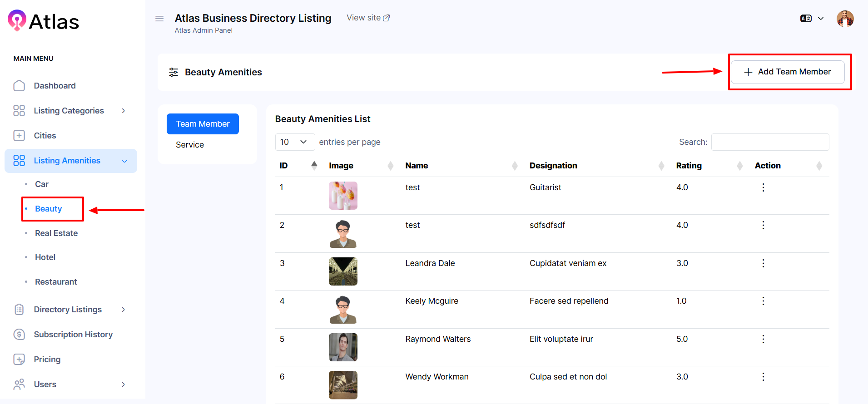Open action menu for Leandra Dale

tap(763, 263)
